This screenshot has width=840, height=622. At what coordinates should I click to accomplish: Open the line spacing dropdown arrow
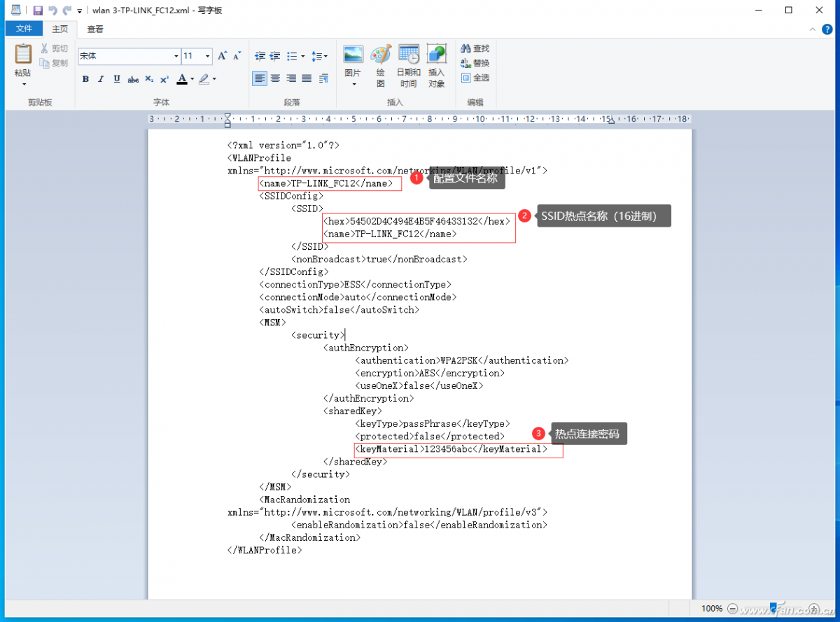tap(326, 56)
